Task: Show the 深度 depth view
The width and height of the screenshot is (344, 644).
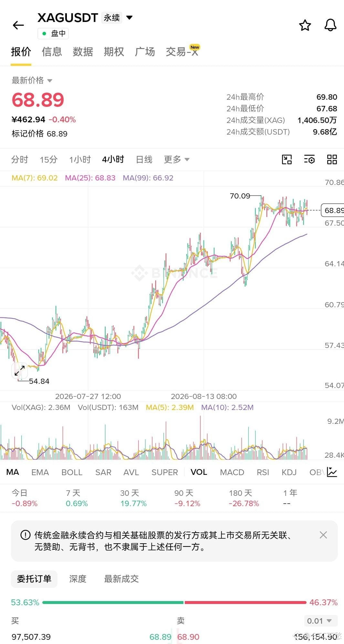Action: pyautogui.click(x=78, y=579)
